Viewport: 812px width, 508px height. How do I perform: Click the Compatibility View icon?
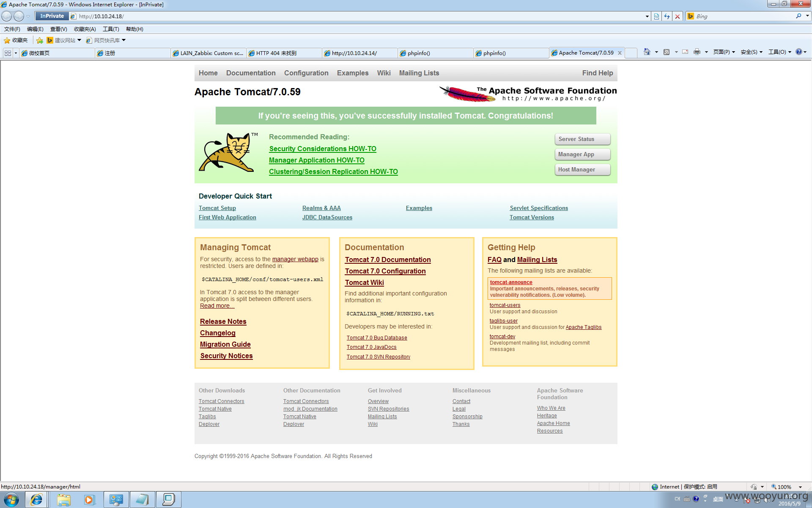656,16
